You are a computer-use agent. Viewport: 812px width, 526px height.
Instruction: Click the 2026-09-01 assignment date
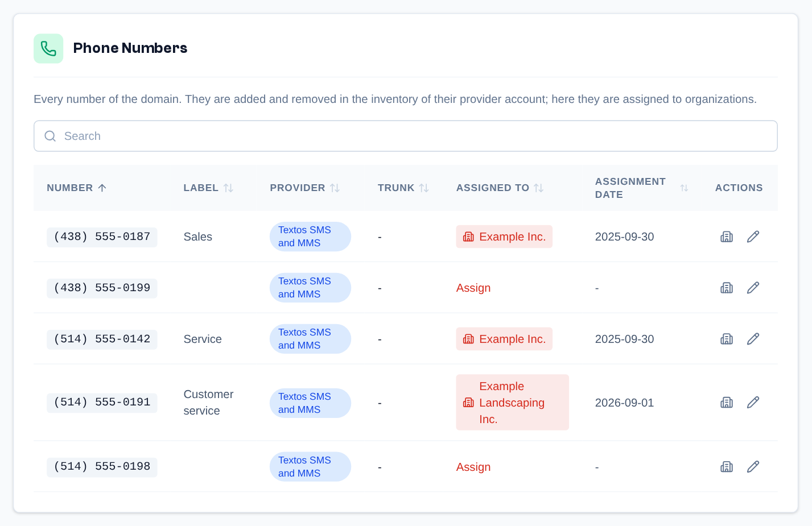point(624,403)
